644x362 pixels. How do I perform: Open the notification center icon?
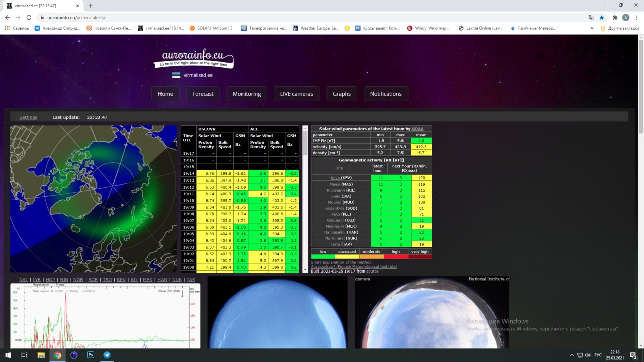click(x=633, y=355)
